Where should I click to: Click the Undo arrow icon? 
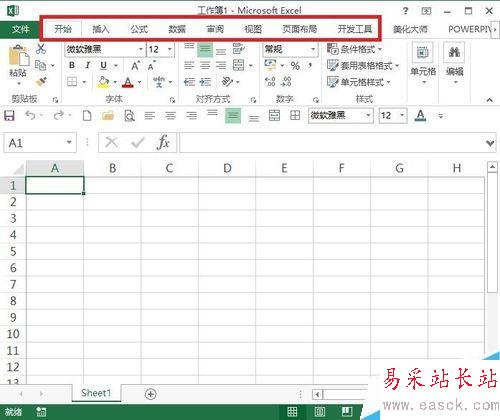(30, 116)
